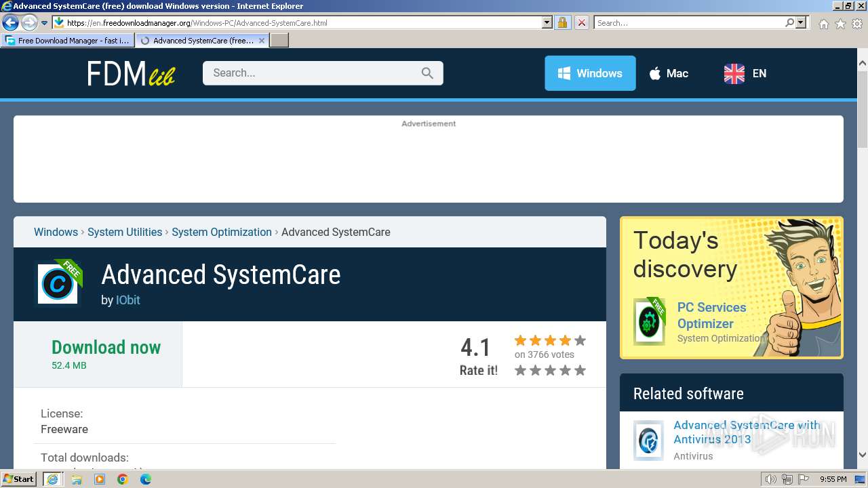Open Favorites star icon
The width and height of the screenshot is (868, 488).
click(x=840, y=24)
